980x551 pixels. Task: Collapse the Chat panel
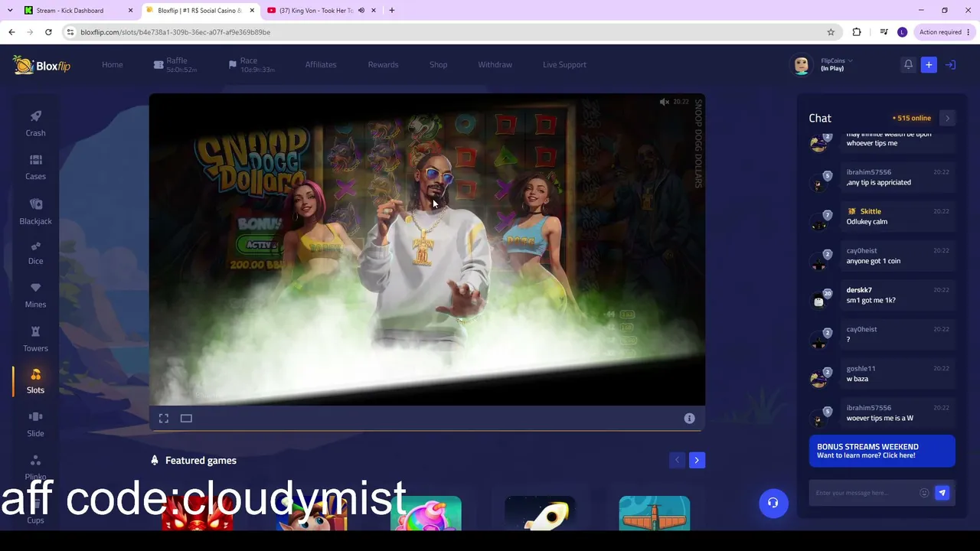point(947,119)
